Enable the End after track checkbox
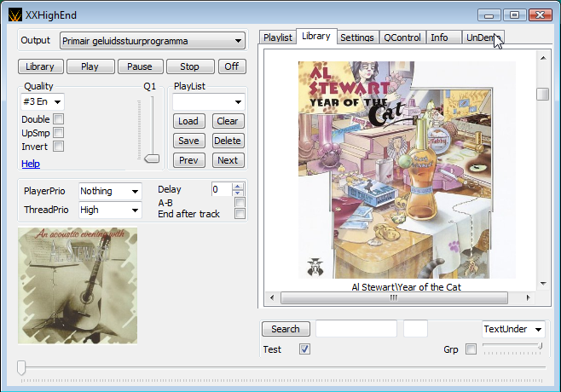 click(240, 214)
